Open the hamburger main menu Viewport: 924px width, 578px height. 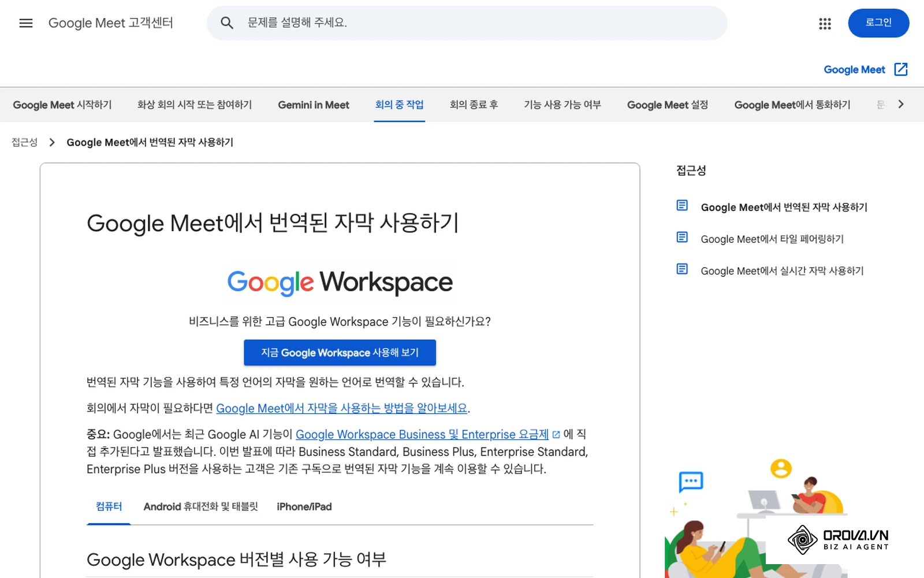[x=26, y=23]
